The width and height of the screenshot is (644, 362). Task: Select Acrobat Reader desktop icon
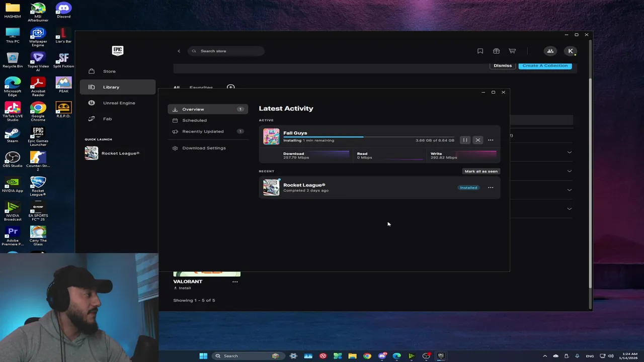(x=38, y=87)
